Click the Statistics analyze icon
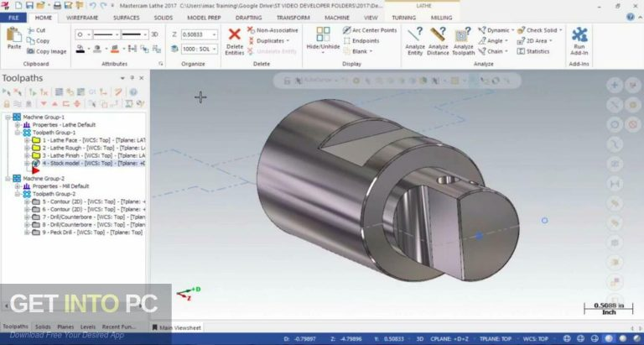This screenshot has height=345, width=644. (x=532, y=51)
